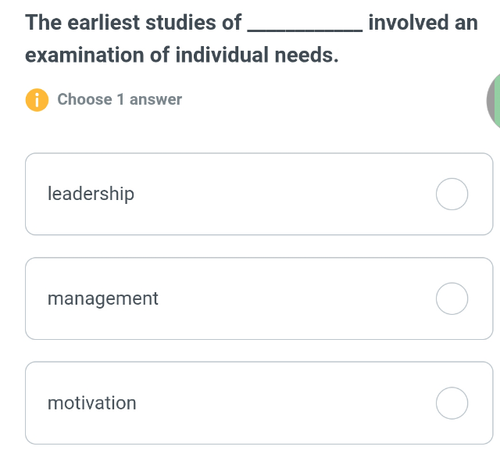The image size is (500, 468).
Task: Open the green circular widget at right edge
Action: tap(493, 101)
